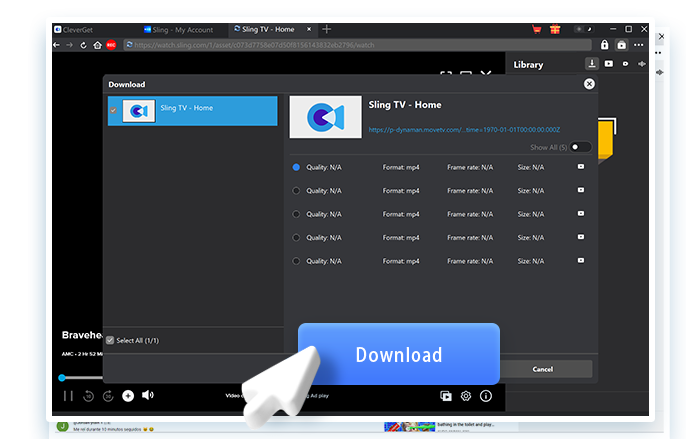
Task: Click video icon on fifth quality row
Action: coord(581,260)
